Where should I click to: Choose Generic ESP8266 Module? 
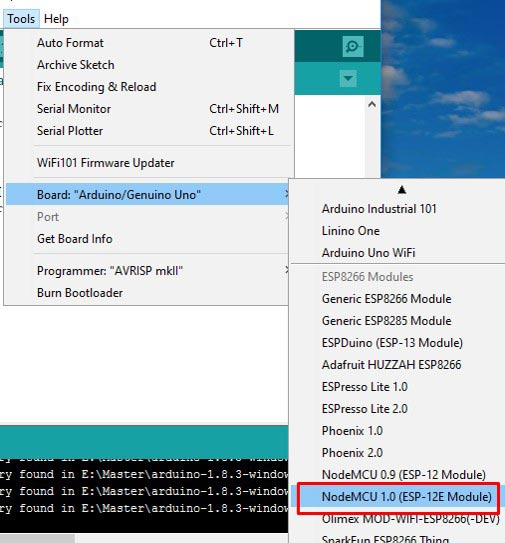[398, 299]
